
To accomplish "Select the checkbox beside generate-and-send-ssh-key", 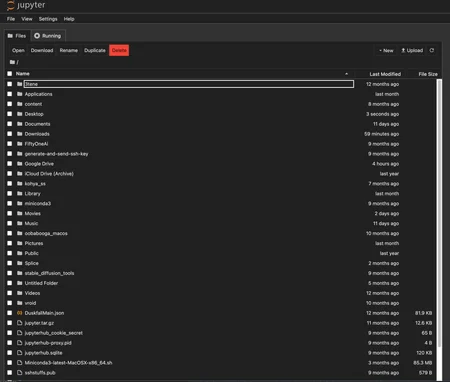I will tap(10, 154).
